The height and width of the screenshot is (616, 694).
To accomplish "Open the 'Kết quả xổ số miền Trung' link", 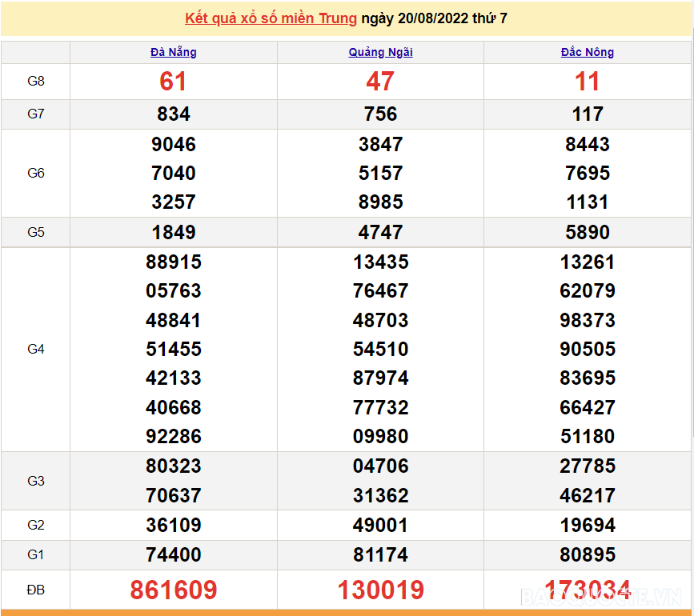I will pos(271,18).
